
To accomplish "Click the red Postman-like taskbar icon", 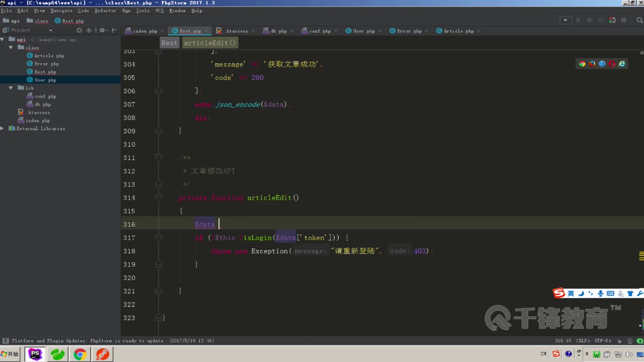I will coord(103,354).
